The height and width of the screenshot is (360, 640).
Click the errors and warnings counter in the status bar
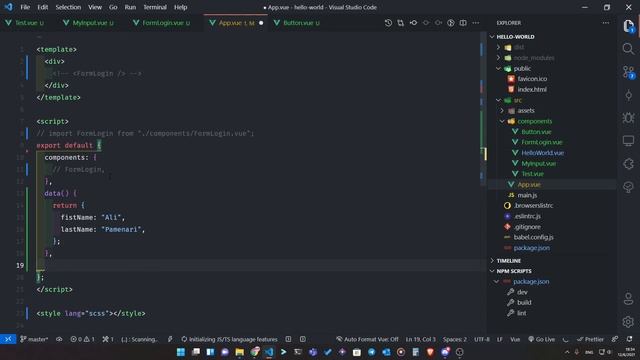(82, 339)
